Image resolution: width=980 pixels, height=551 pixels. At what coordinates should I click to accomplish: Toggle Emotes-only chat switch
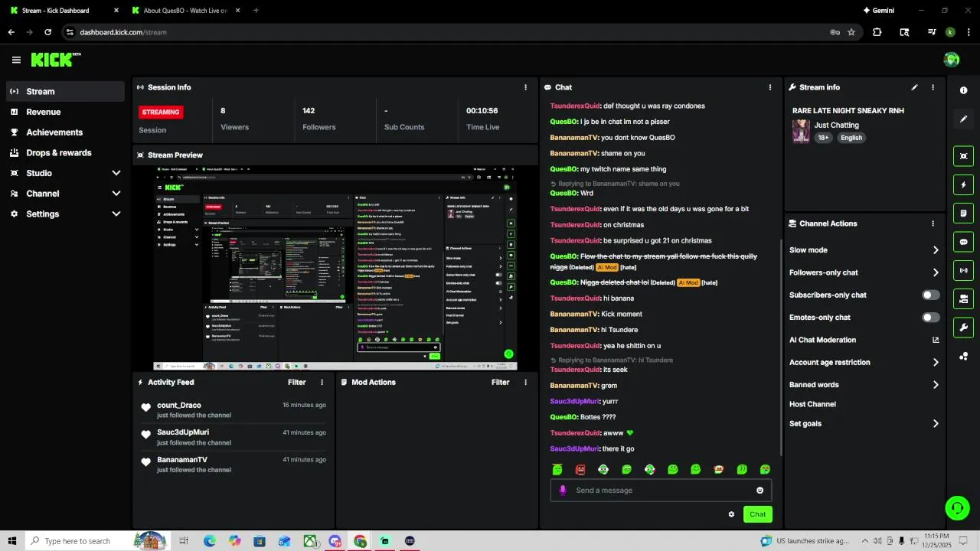point(931,317)
